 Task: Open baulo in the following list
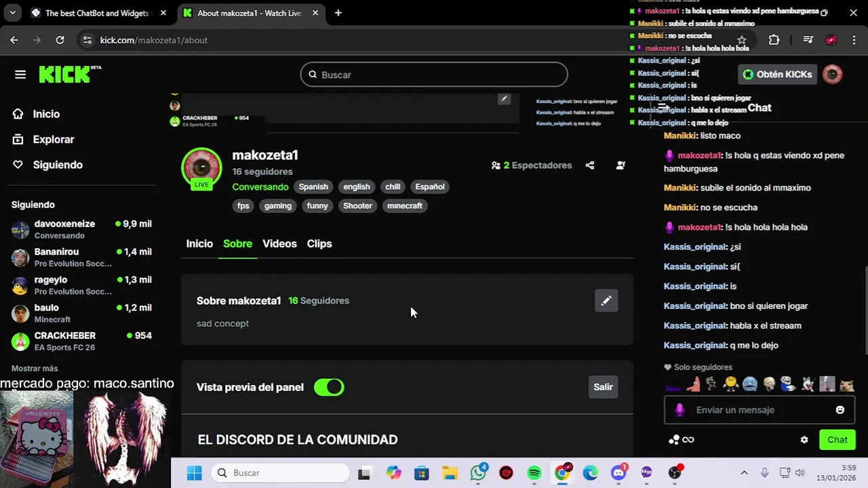point(81,313)
